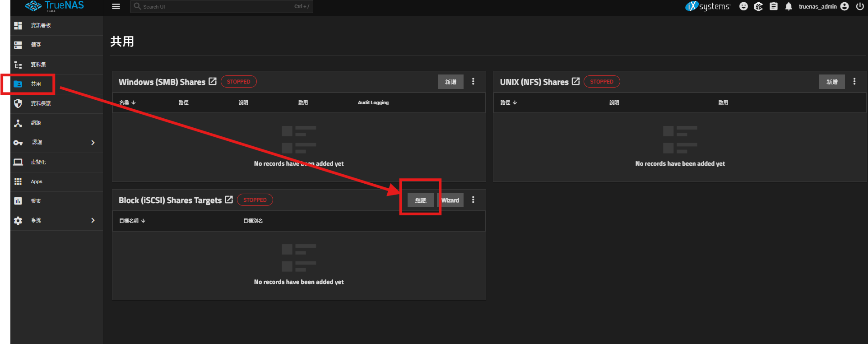Open the jobs clipboard icon in top bar
The height and width of the screenshot is (344, 868).
point(774,6)
